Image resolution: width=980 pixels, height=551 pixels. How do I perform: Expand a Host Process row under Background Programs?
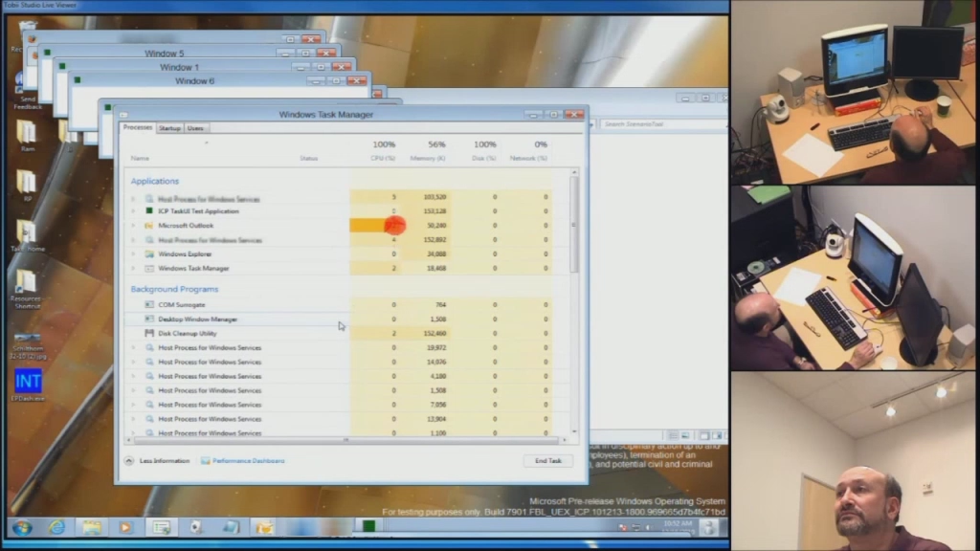(132, 346)
